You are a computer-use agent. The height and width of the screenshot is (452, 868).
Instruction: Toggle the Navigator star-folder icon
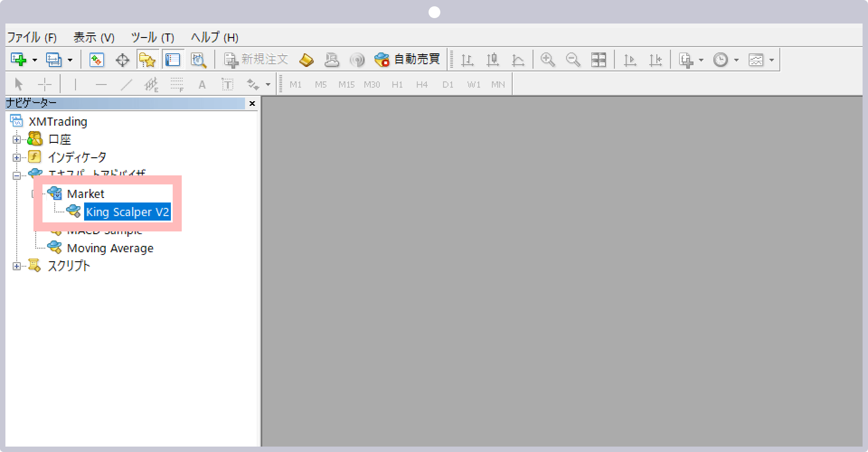(147, 60)
